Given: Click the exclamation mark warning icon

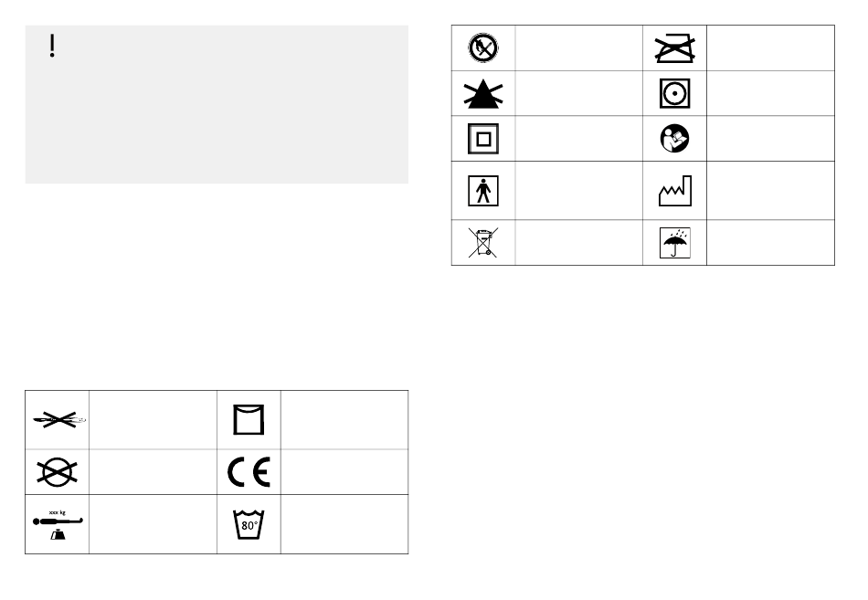Looking at the screenshot, I should point(52,46).
